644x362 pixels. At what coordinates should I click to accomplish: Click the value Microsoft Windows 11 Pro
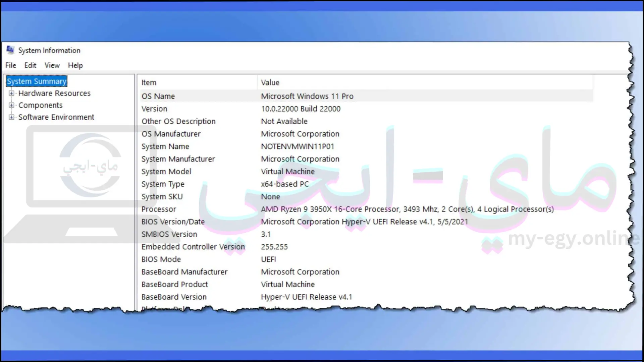point(307,96)
